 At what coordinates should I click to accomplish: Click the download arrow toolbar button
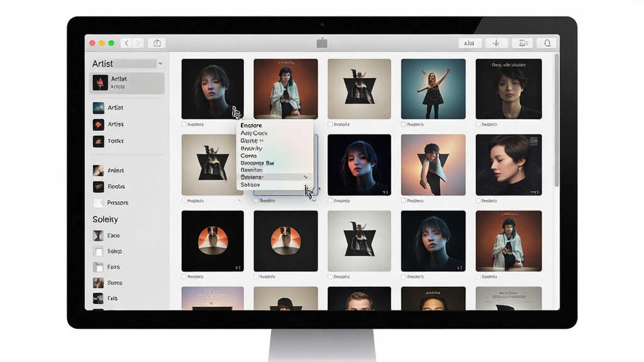pos(496,43)
